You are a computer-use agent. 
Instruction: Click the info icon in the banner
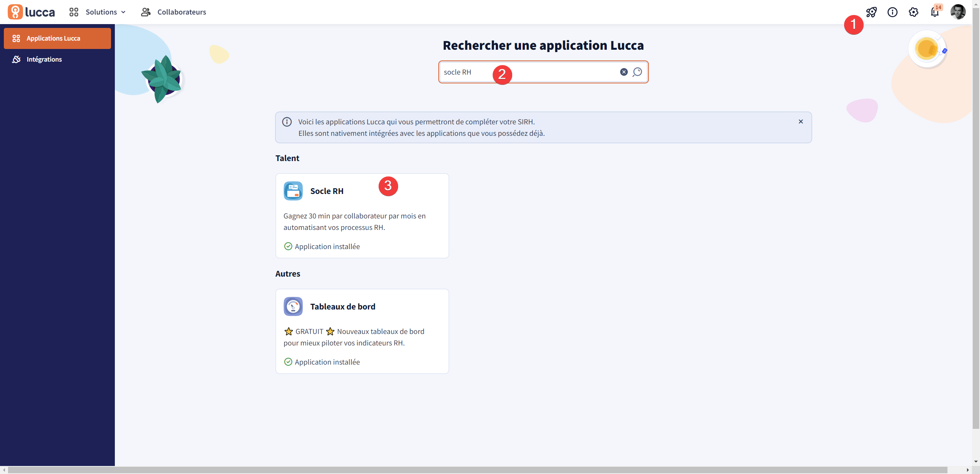(x=287, y=122)
